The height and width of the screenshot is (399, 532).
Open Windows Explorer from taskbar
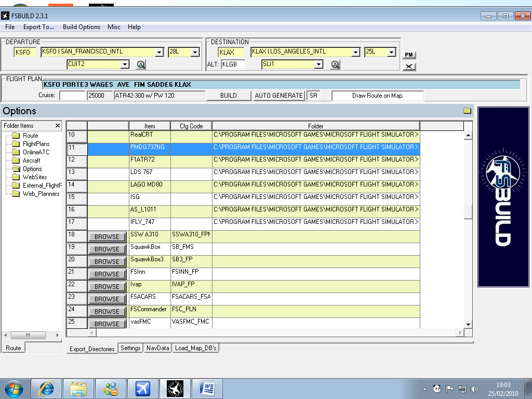(x=78, y=389)
